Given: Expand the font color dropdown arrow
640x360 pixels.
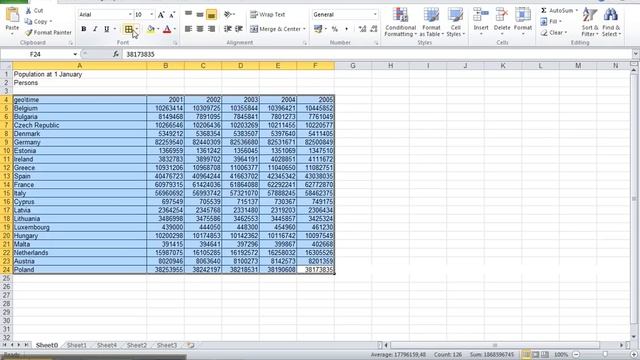Looking at the screenshot, I should coord(174,29).
